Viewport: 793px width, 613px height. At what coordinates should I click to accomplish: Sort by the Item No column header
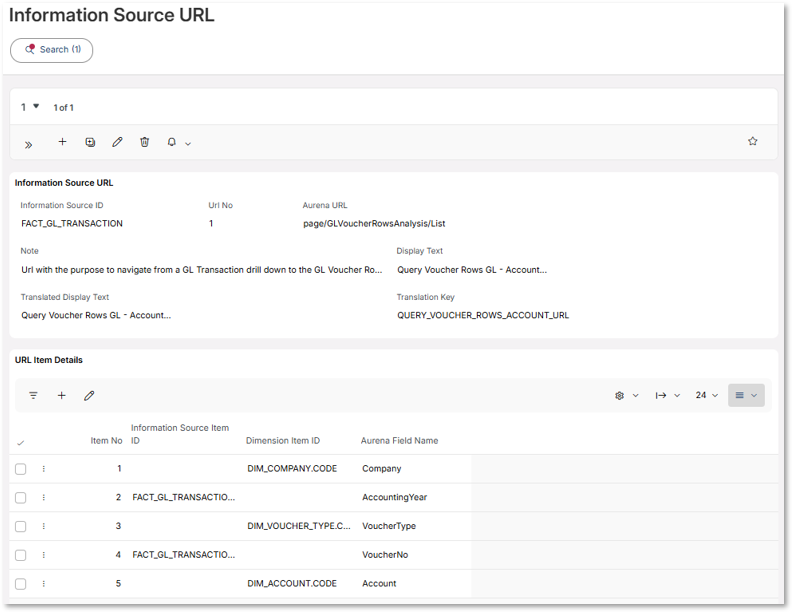[106, 441]
